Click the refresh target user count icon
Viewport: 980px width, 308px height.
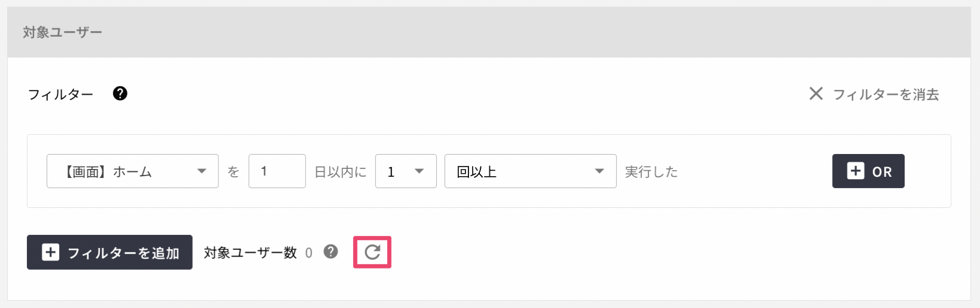pos(372,252)
